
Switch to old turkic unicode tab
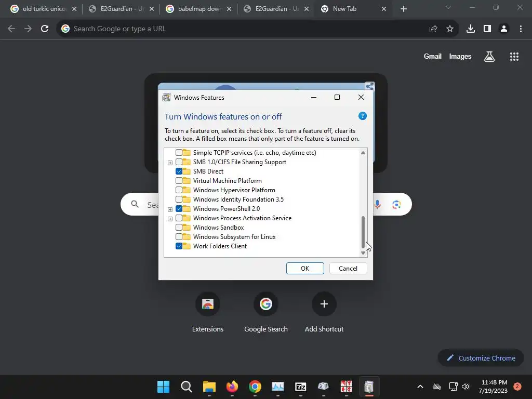(x=43, y=9)
